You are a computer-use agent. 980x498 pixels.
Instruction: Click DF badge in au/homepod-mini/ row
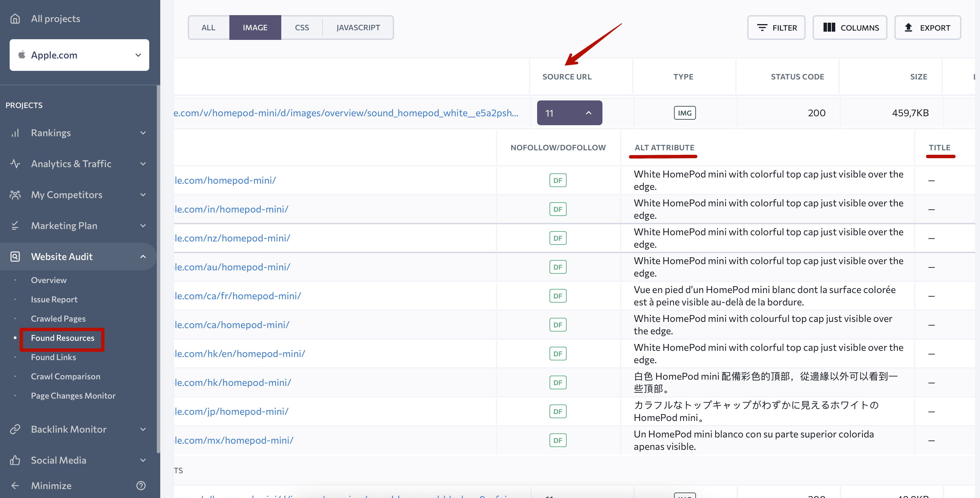[558, 267]
